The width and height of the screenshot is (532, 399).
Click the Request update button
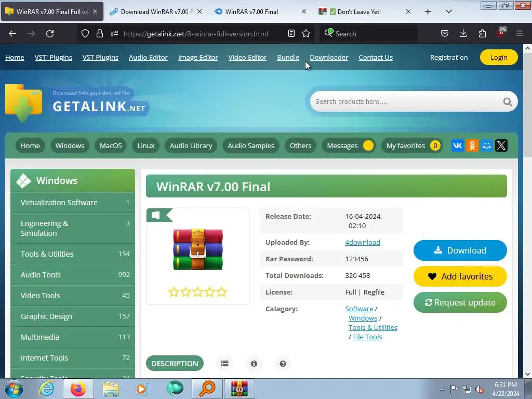(460, 302)
